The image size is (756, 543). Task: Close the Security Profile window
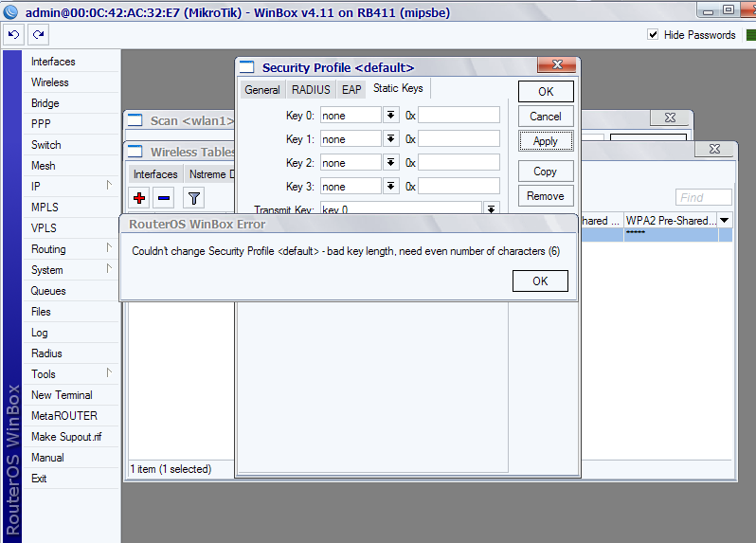point(557,64)
